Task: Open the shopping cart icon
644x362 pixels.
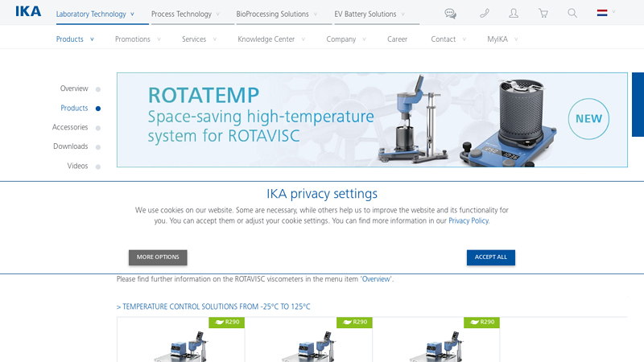Action: pyautogui.click(x=543, y=14)
